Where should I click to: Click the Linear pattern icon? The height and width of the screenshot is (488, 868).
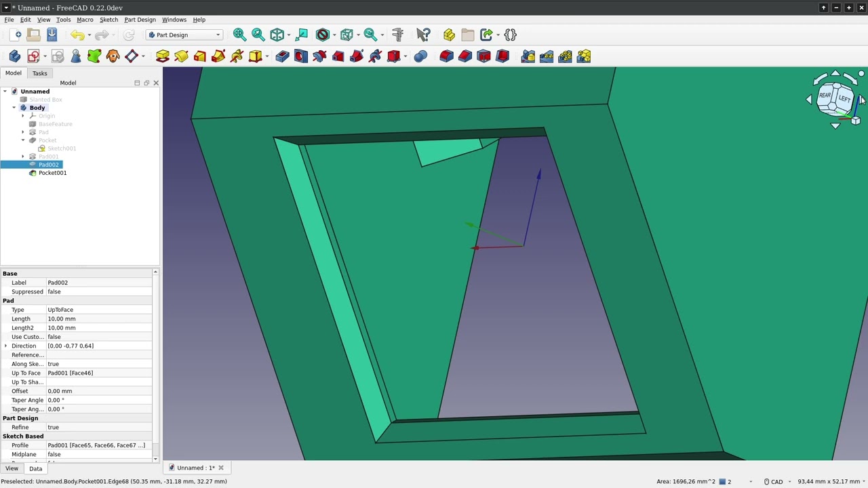click(x=547, y=56)
